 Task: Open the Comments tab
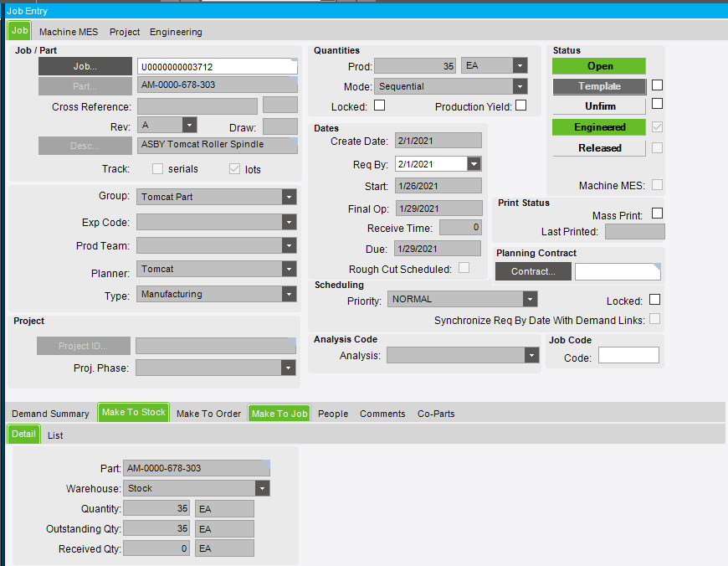point(382,414)
